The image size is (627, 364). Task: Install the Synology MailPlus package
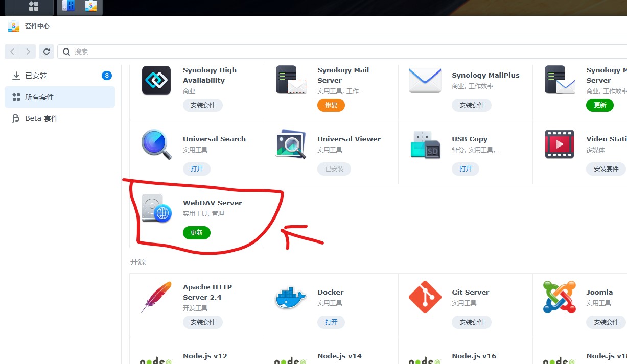pos(472,105)
